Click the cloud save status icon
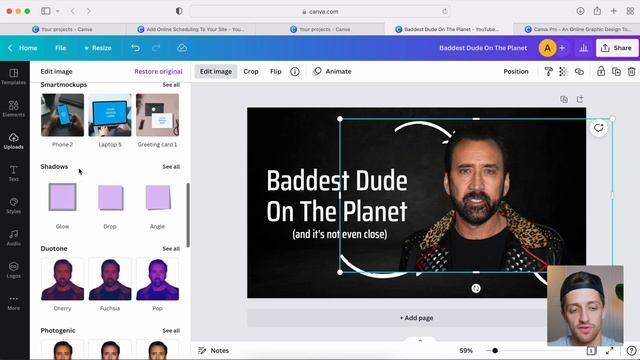The width and height of the screenshot is (640, 360). click(x=182, y=48)
